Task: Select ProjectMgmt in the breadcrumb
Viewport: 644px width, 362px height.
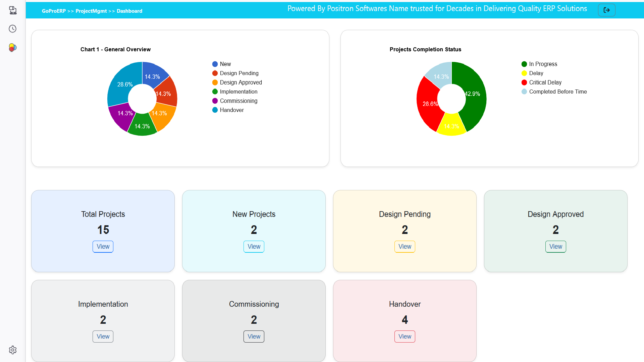Action: [91, 11]
